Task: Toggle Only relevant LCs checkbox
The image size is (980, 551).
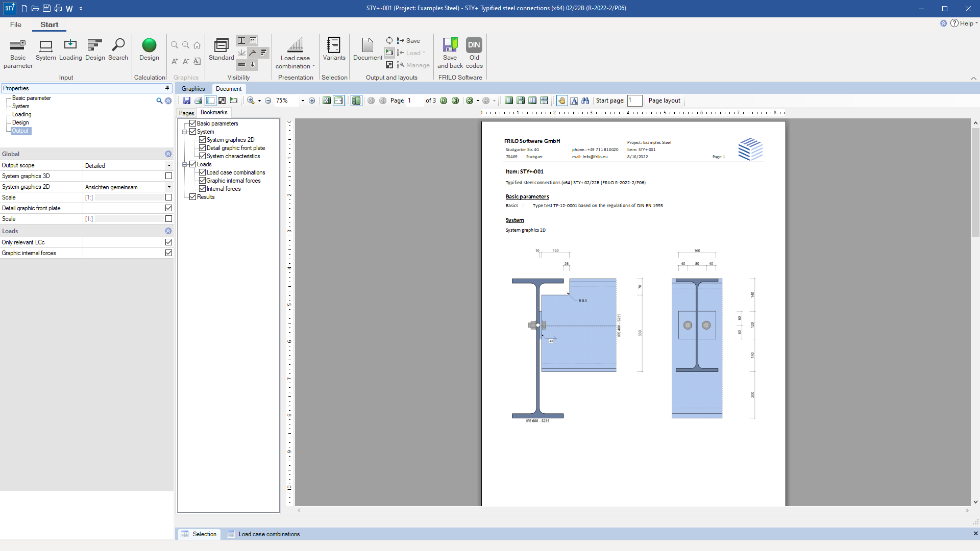Action: coord(168,242)
